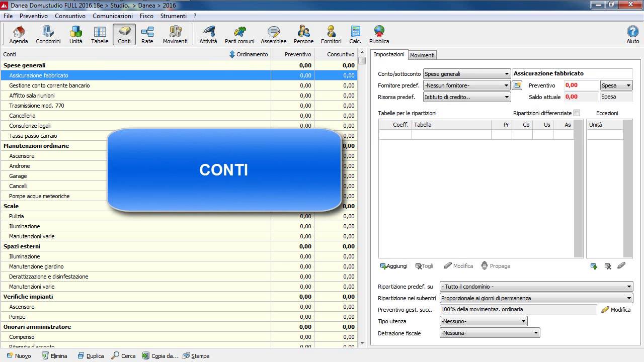Open the Comunicazioni menu
Image resolution: width=644 pixels, height=362 pixels.
[x=113, y=16]
